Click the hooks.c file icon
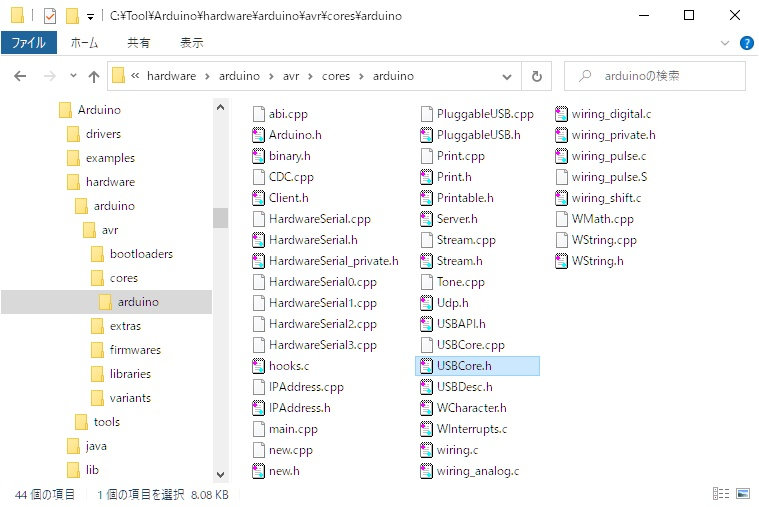Screen dimensions: 759x507 tap(258, 366)
